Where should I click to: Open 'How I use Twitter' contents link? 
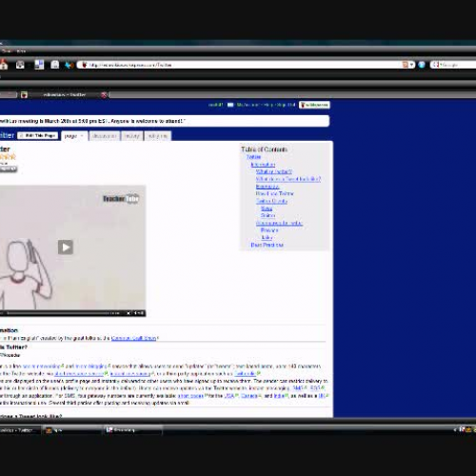[x=275, y=193]
